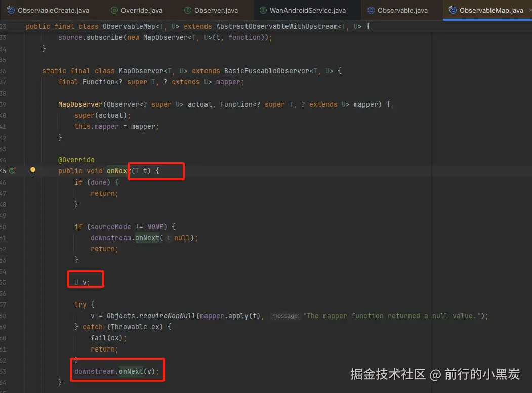532x393 pixels.
Task: Click the annotation icon on Override.java tab
Action: pyautogui.click(x=115, y=10)
